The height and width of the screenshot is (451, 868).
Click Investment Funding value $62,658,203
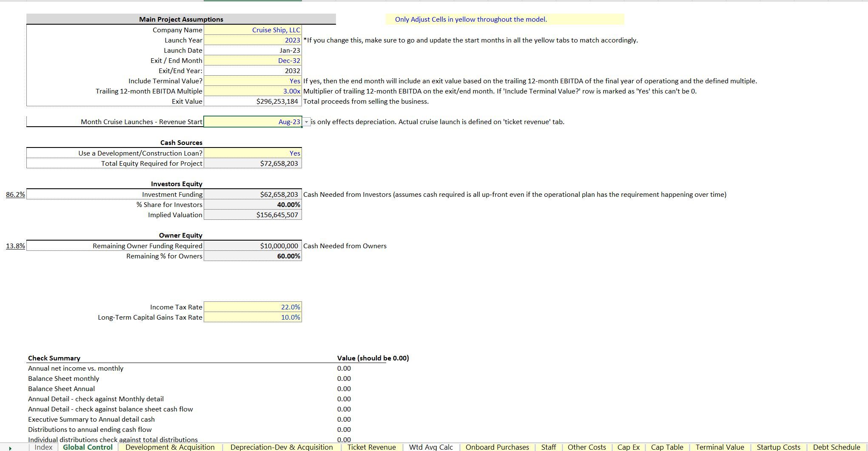pyautogui.click(x=253, y=194)
